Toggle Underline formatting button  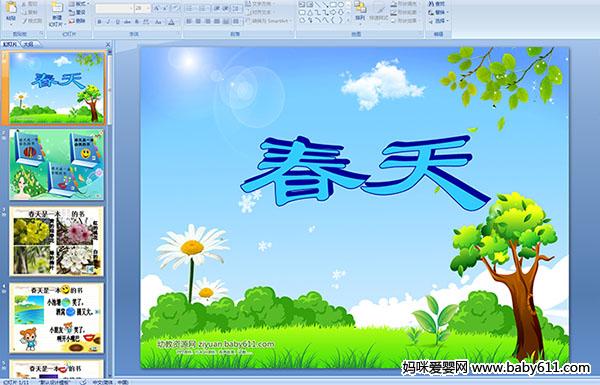[117, 22]
